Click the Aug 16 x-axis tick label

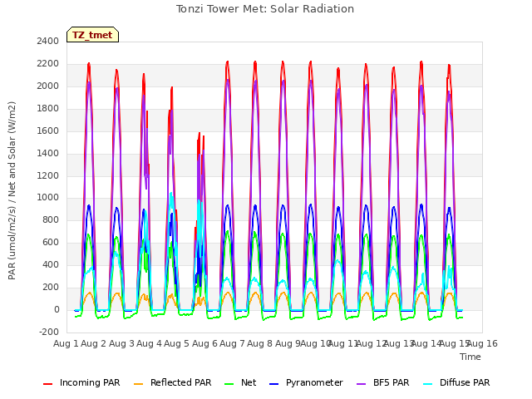tap(482, 343)
